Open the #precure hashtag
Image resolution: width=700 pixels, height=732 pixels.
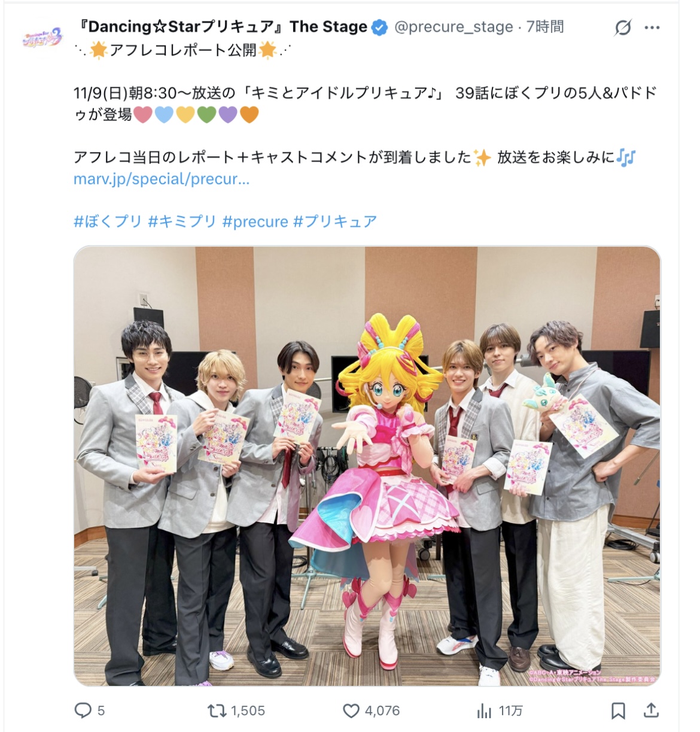pyautogui.click(x=255, y=221)
